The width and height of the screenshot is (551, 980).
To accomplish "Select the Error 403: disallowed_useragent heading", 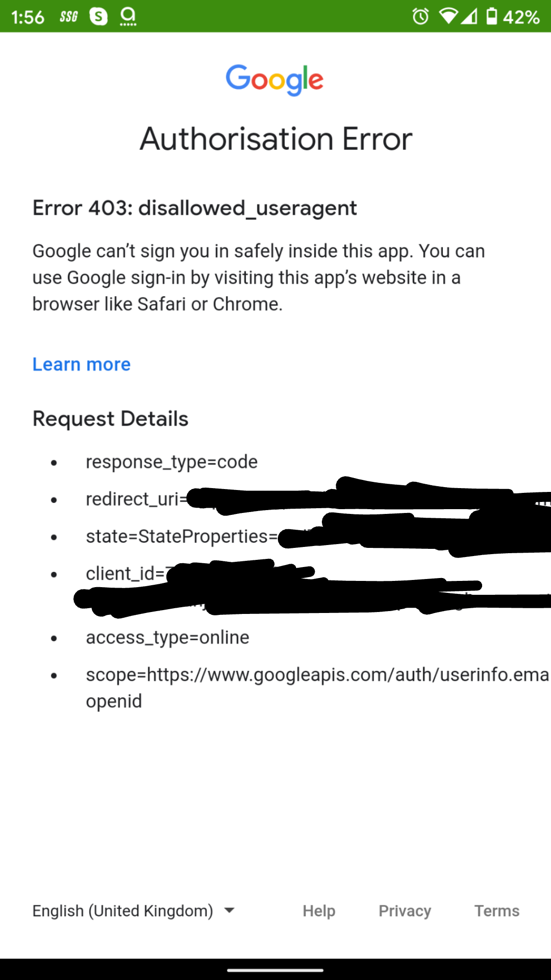I will 194,208.
